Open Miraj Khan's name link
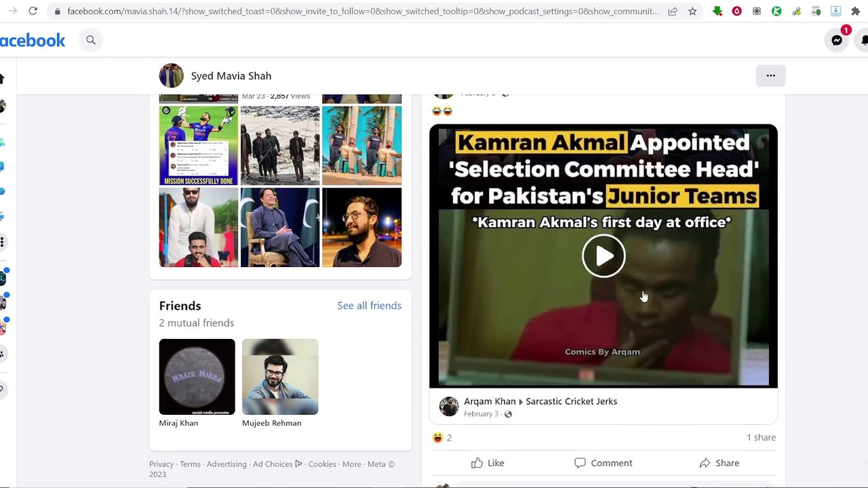 (179, 423)
